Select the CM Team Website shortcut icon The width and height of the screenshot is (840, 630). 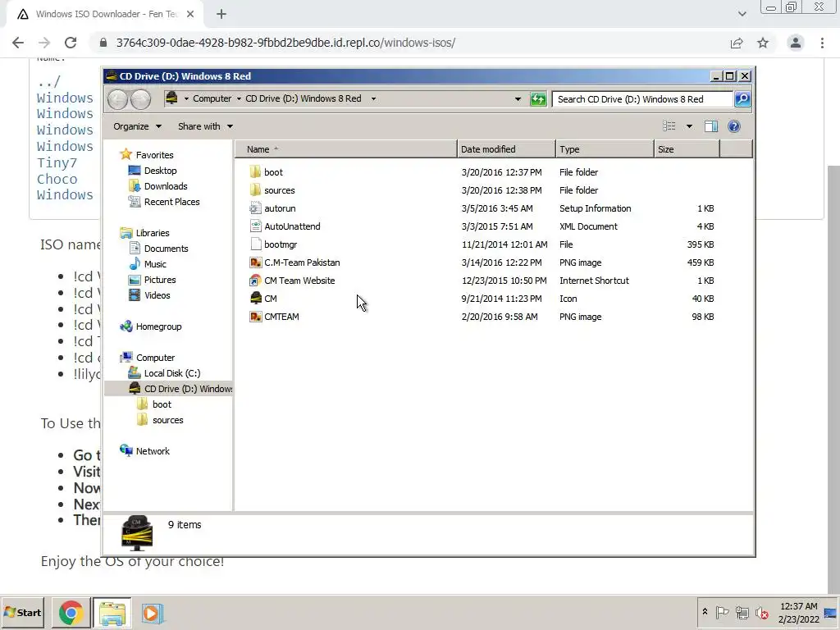click(256, 281)
